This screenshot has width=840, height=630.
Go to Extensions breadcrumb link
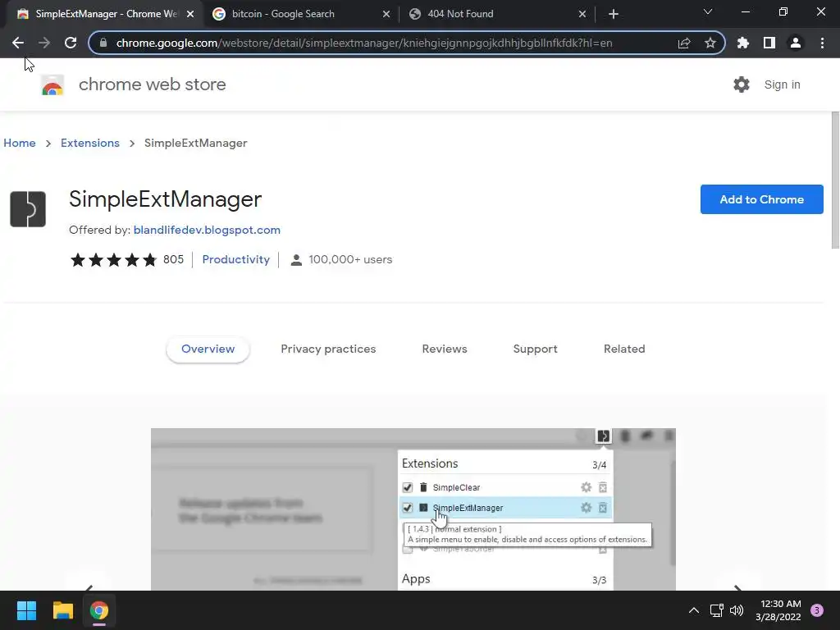pos(90,143)
